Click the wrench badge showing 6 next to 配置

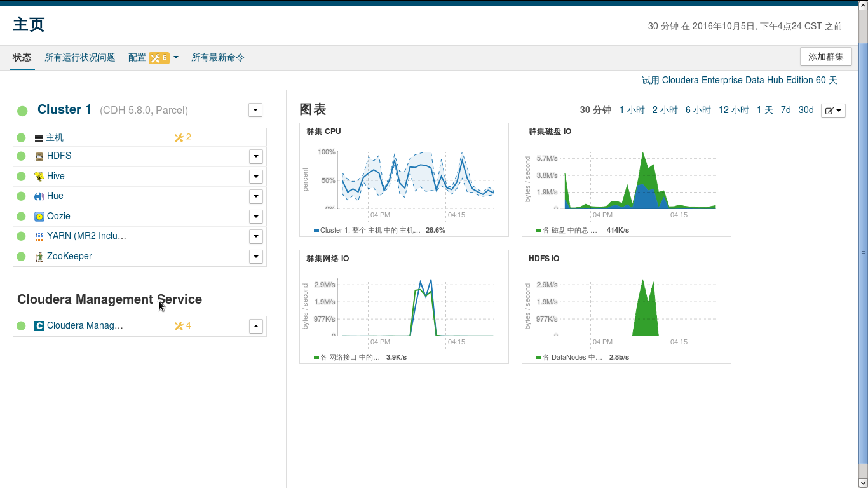point(159,58)
